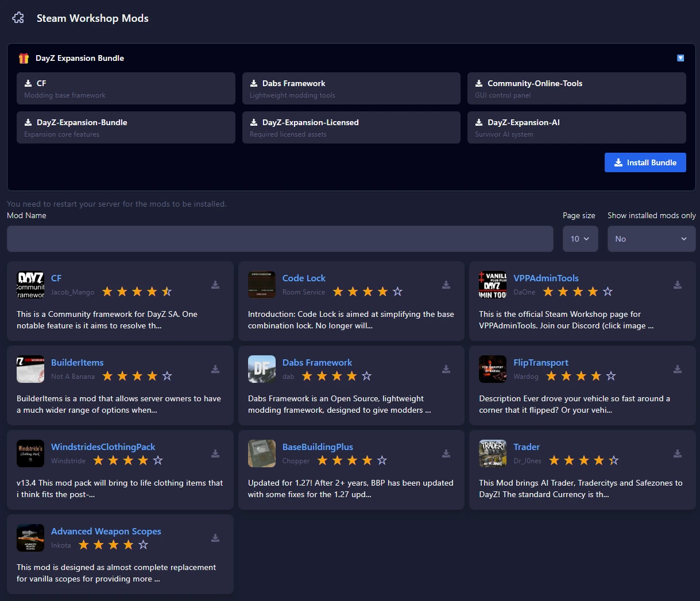This screenshot has height=601, width=700.
Task: Click the Mod Name search field
Action: [280, 238]
